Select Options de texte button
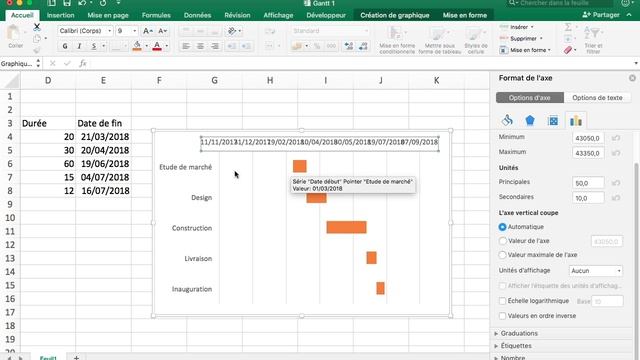 click(597, 98)
